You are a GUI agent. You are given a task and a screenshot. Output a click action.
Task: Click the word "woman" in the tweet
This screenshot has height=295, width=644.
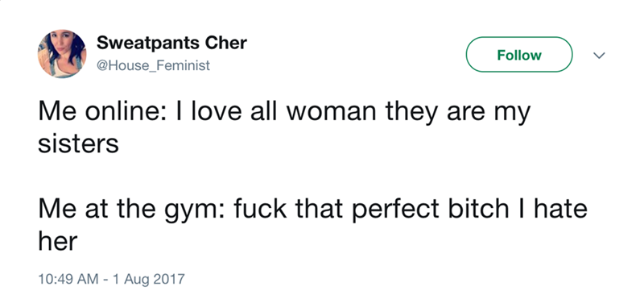pos(331,112)
